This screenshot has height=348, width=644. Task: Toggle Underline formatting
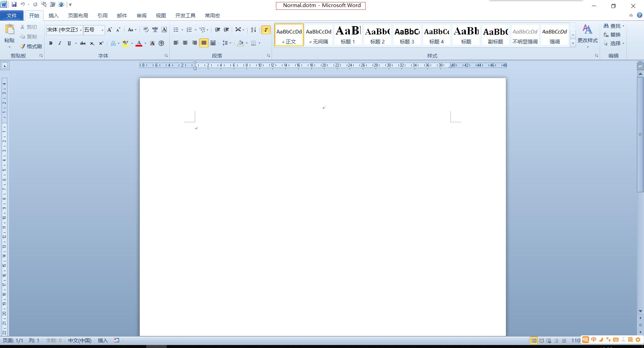coord(69,43)
